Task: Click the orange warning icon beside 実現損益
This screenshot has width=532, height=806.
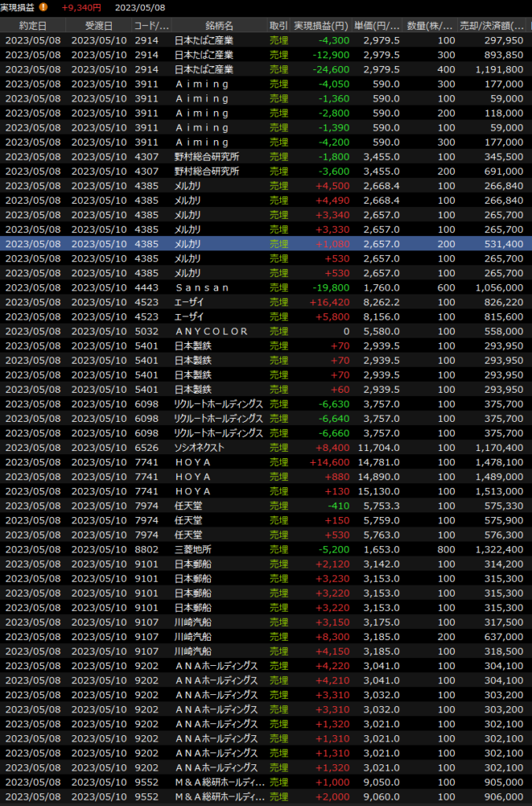Action: [44, 7]
